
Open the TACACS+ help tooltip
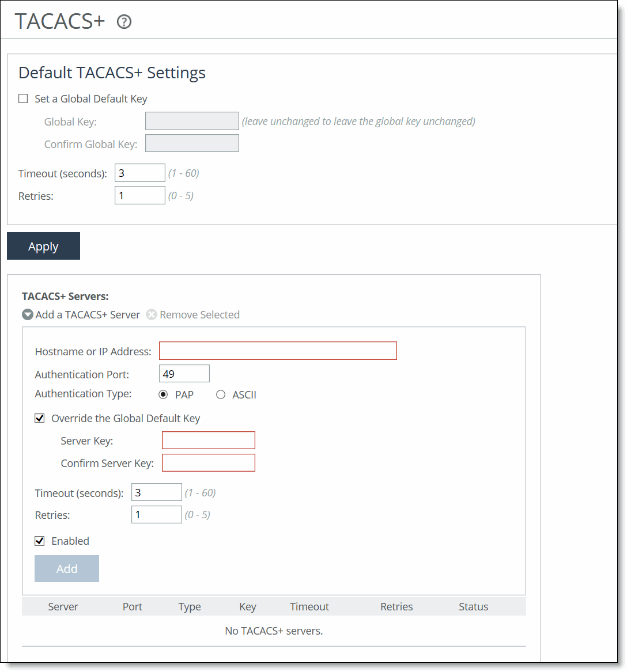(123, 22)
